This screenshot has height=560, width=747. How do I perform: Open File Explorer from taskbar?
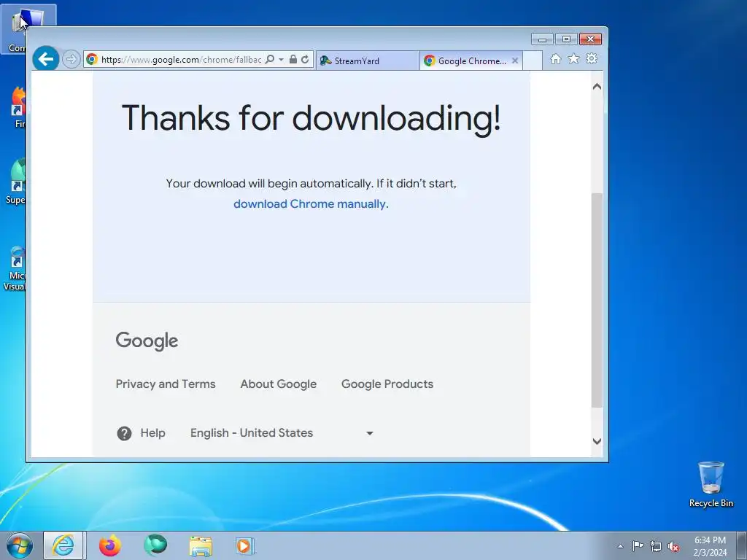tap(201, 546)
